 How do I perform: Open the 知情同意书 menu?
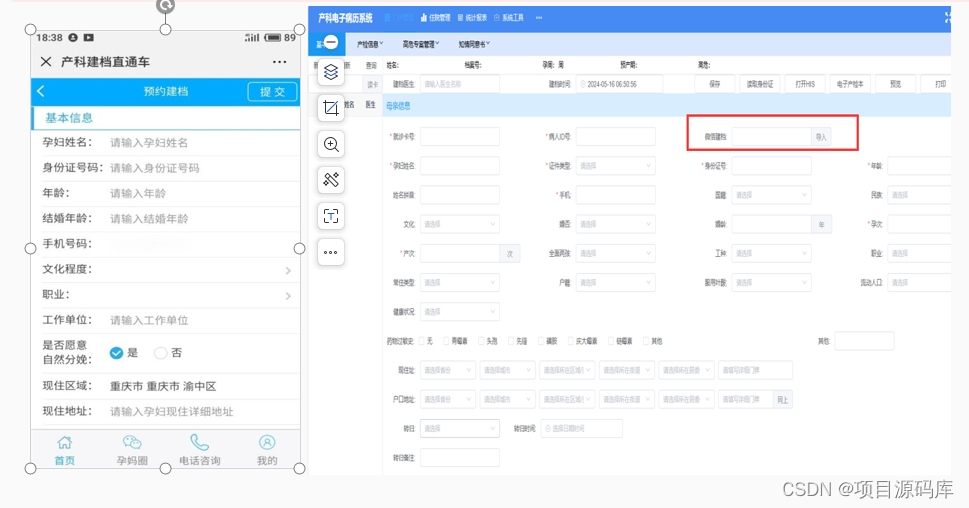(x=474, y=44)
